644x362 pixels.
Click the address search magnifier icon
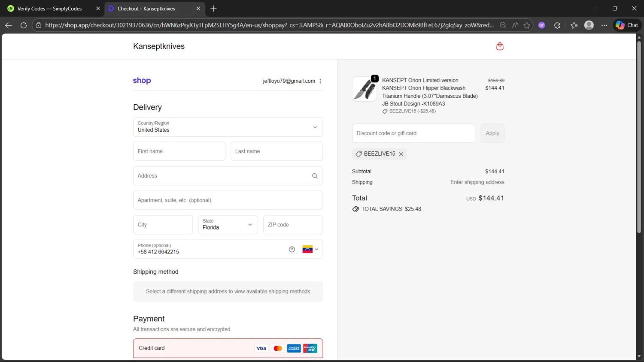coord(315,176)
